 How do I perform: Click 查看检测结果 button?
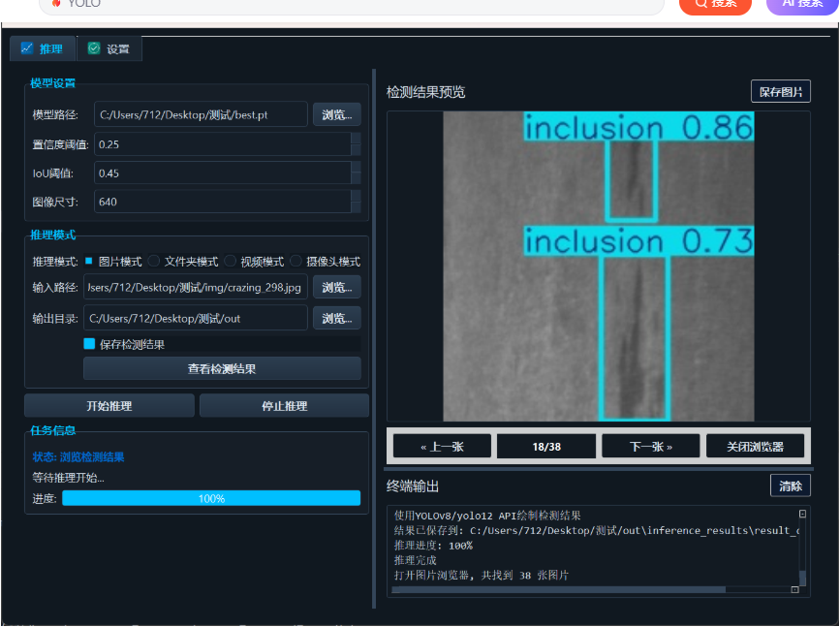pyautogui.click(x=222, y=368)
